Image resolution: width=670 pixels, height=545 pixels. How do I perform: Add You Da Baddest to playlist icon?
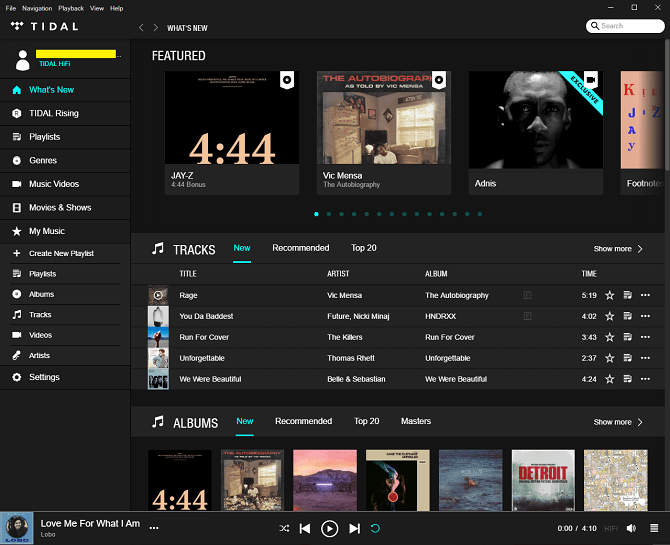(627, 316)
